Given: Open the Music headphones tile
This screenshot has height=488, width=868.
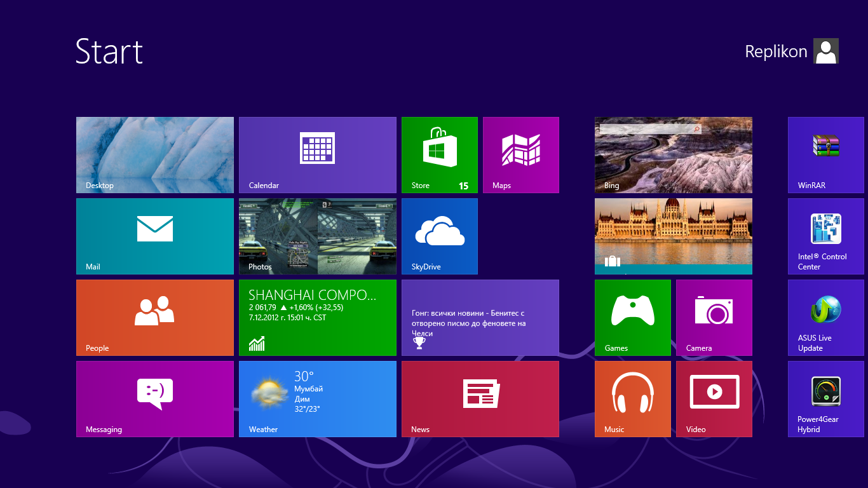Looking at the screenshot, I should pyautogui.click(x=632, y=398).
